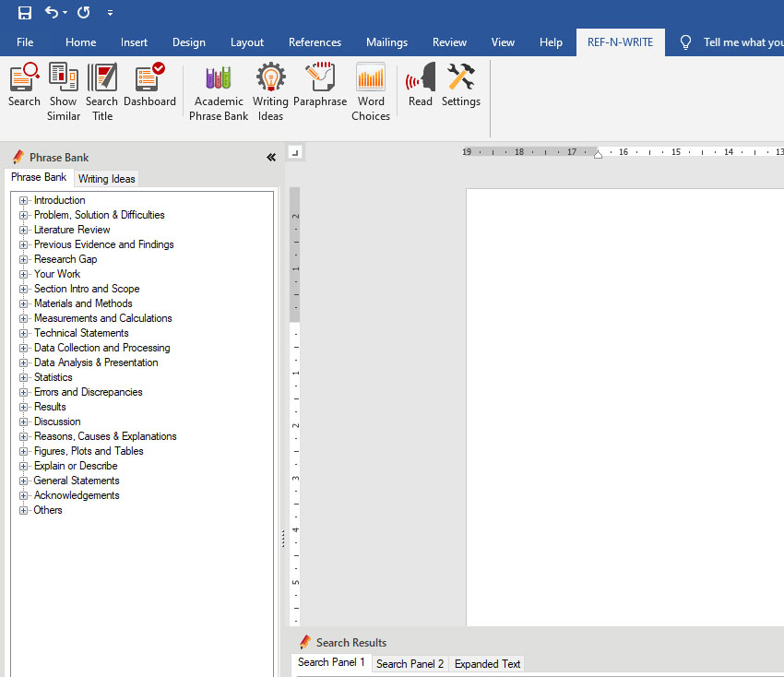Switch to the Writing Ideas panel tab
The width and height of the screenshot is (784, 677).
tap(106, 179)
